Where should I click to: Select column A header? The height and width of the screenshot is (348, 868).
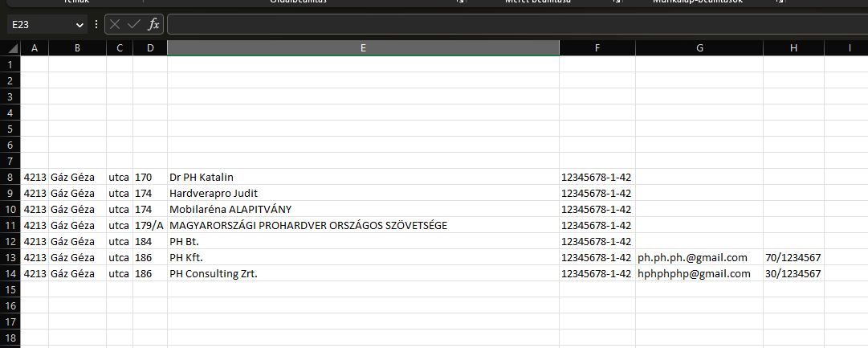point(35,48)
